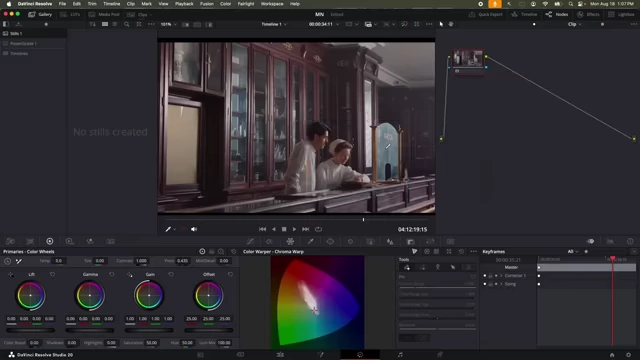Switch to the Edit page tab
The image size is (640, 360).
click(x=280, y=355)
